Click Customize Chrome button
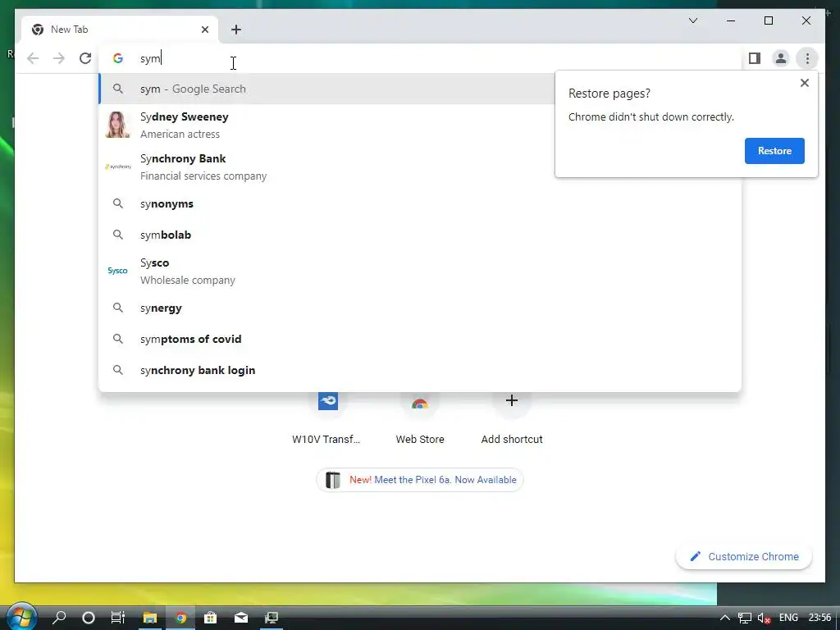Screen dimensions: 840x630 tap(743, 557)
